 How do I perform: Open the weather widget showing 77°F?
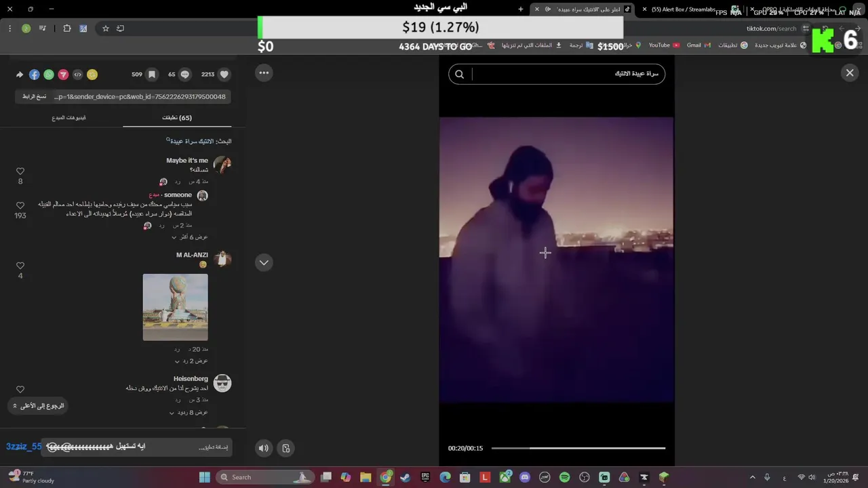31,477
